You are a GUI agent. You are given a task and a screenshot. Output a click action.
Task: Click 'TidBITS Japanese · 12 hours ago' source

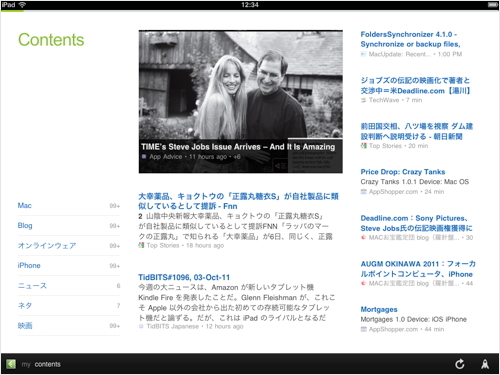click(x=191, y=327)
